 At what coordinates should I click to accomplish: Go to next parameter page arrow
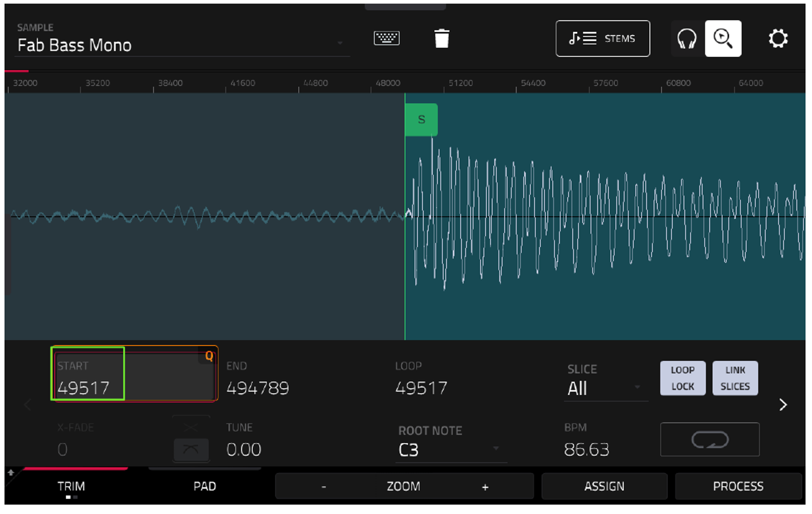click(783, 405)
